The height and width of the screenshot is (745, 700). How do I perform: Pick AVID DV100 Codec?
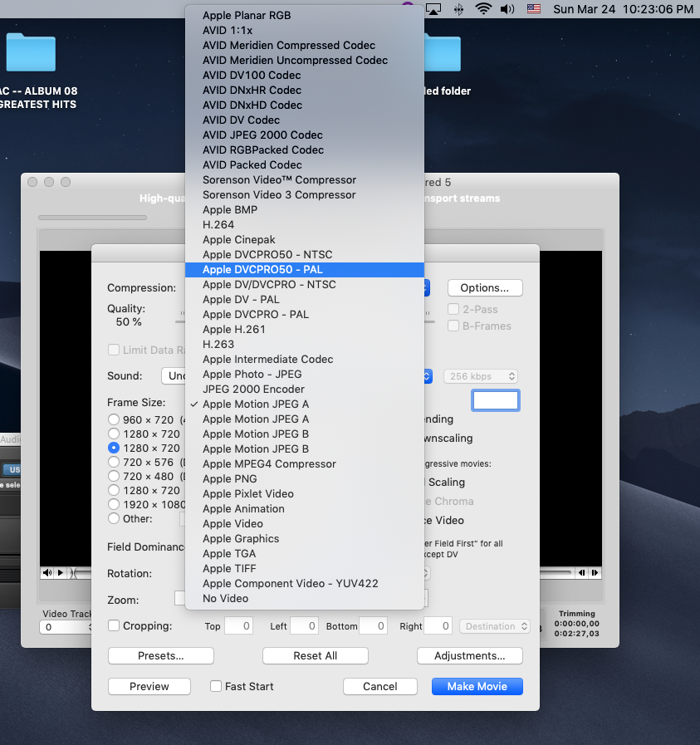[305, 75]
